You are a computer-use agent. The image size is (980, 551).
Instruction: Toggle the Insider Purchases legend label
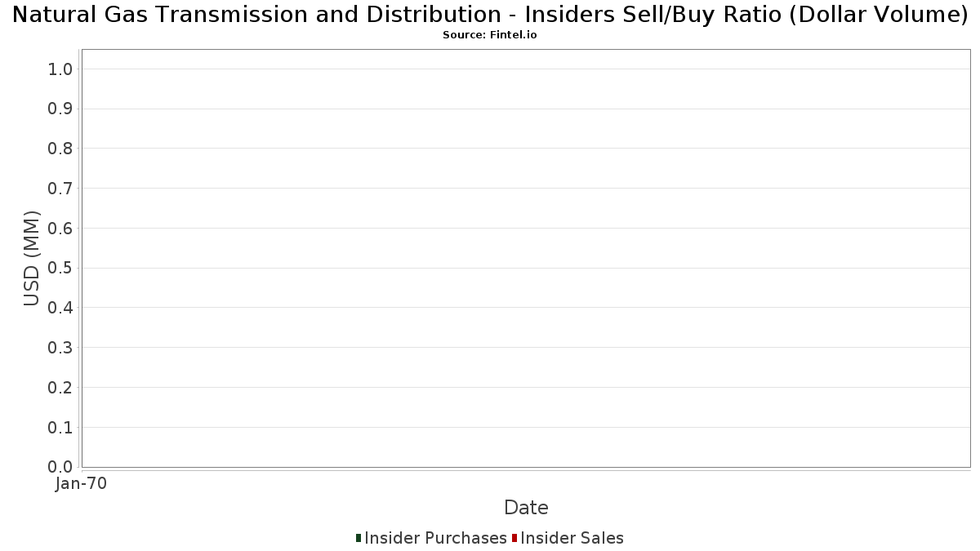coord(435,538)
